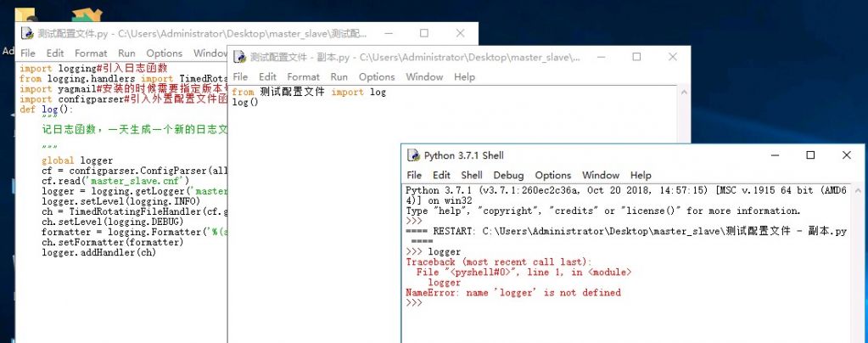
Task: Maximize the Python 3.7.1 Shell window
Action: (x=810, y=155)
